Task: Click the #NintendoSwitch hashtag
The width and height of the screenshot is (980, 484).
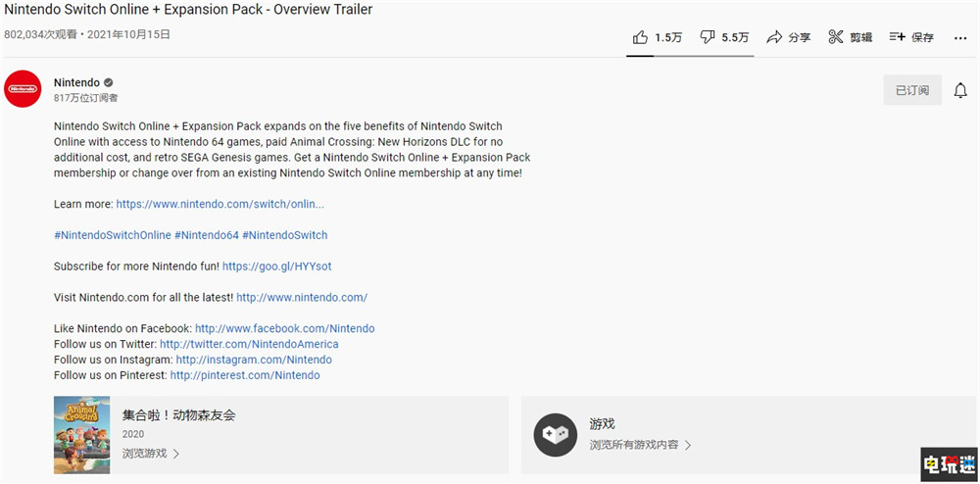Action: click(285, 235)
